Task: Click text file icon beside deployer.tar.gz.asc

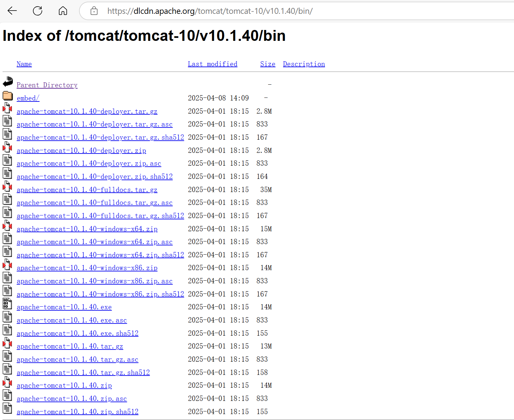Action: coord(8,121)
